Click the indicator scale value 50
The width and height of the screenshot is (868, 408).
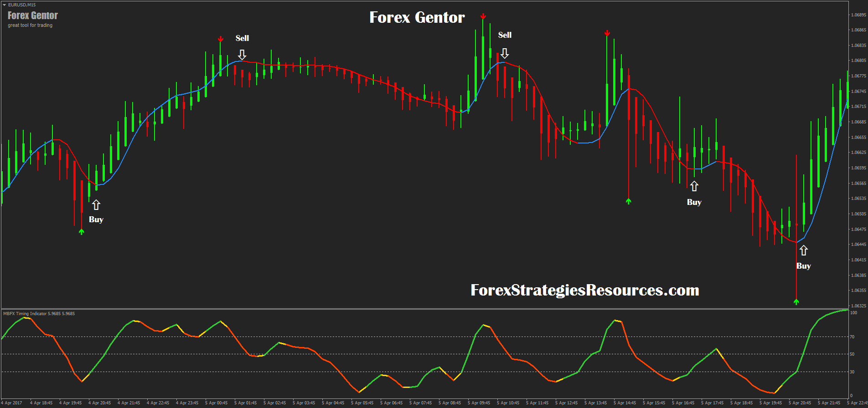[x=853, y=354]
